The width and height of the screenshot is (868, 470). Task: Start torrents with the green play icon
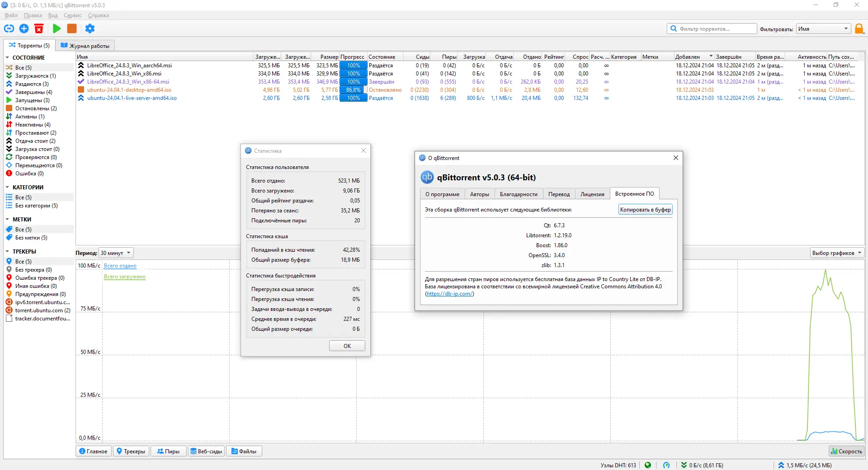pos(57,28)
